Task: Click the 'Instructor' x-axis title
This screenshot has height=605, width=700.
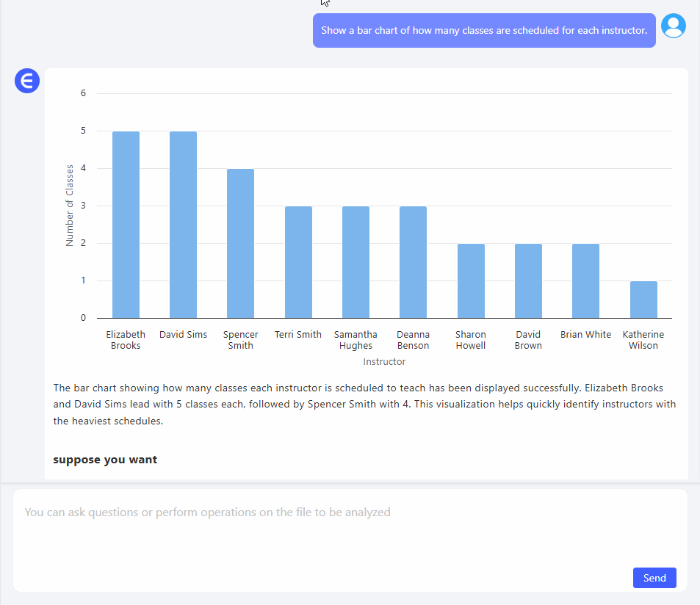Action: tap(384, 361)
